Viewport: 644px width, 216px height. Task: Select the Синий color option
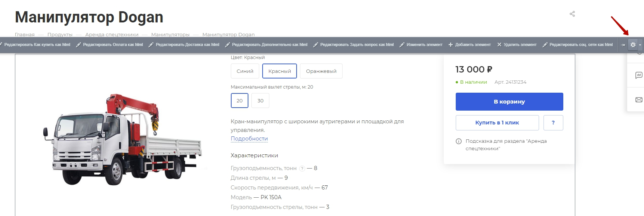click(245, 71)
